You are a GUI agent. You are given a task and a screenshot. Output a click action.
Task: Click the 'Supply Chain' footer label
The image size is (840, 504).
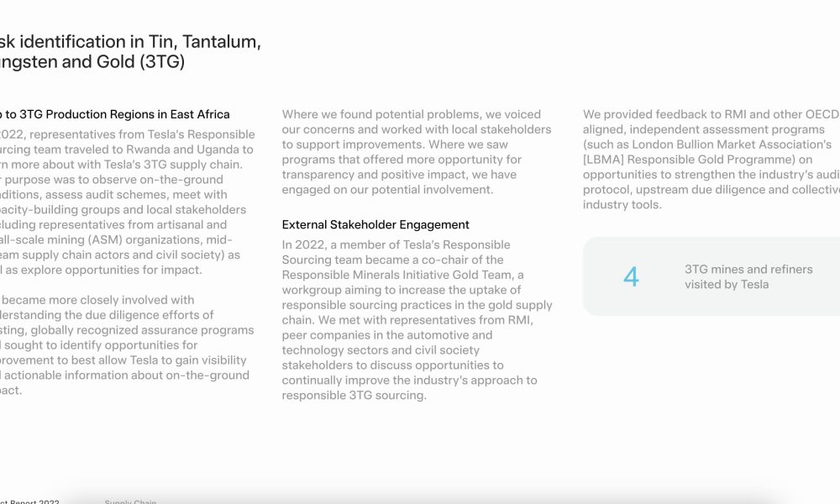pyautogui.click(x=130, y=501)
